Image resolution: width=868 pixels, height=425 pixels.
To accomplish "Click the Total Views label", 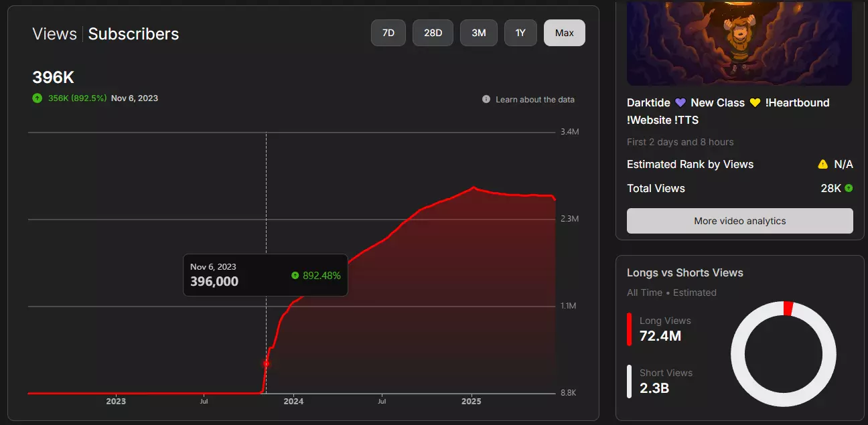I will 656,188.
